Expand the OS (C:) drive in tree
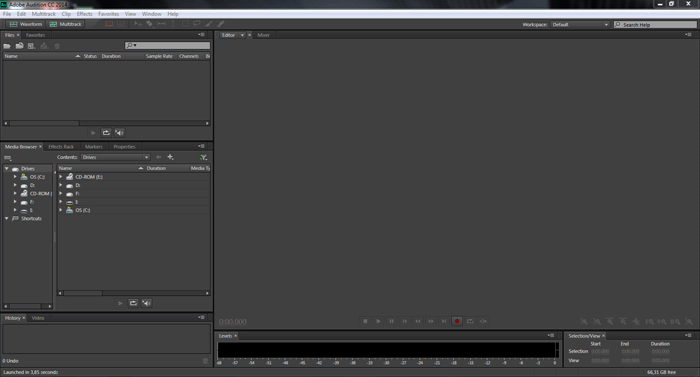This screenshot has height=377, width=700. click(15, 177)
